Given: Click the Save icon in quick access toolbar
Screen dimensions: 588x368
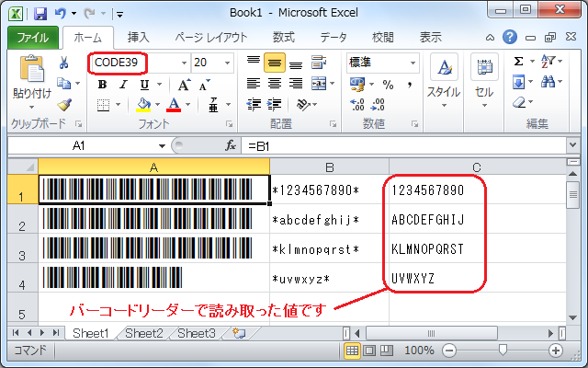Looking at the screenshot, I should coord(40,14).
